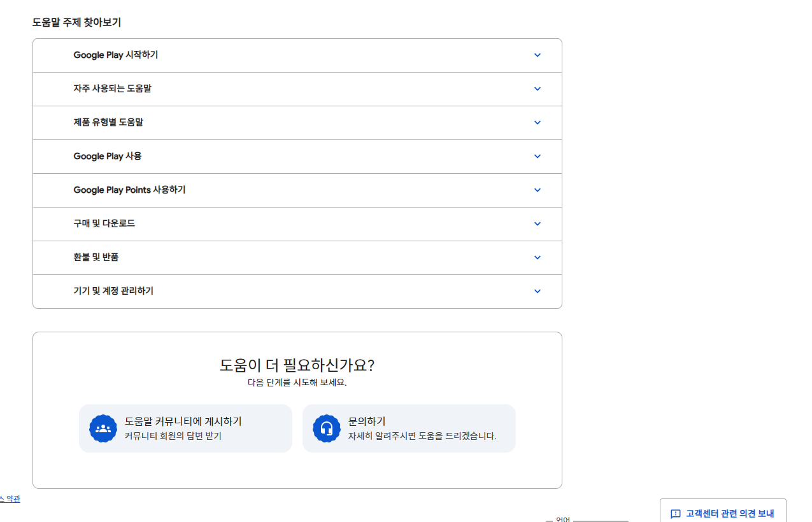Click the 'Google Play Points 사용하기' topic title
This screenshot has width=812, height=522.
point(129,190)
